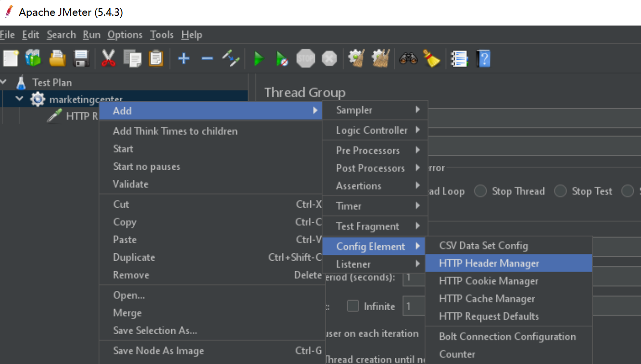Click the Stop toolbar icon
The width and height of the screenshot is (641, 364).
point(306,59)
